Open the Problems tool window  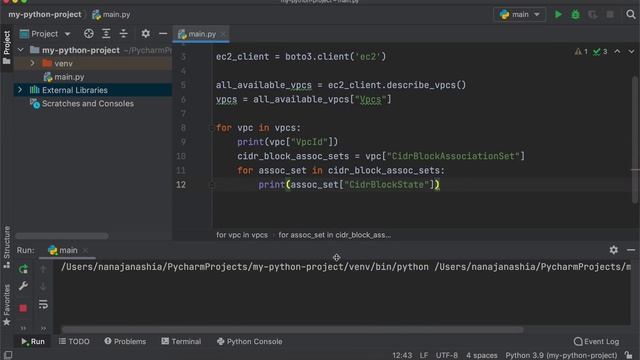[125, 342]
